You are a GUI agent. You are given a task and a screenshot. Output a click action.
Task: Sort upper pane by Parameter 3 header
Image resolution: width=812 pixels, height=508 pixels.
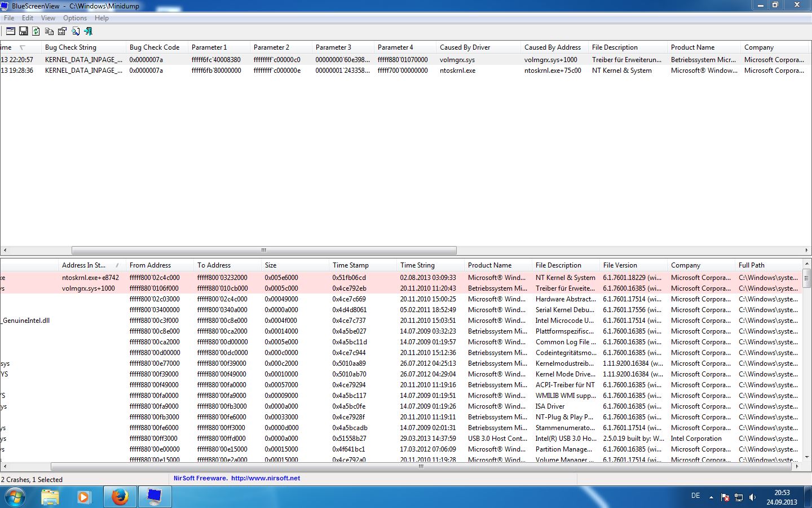[x=343, y=47]
